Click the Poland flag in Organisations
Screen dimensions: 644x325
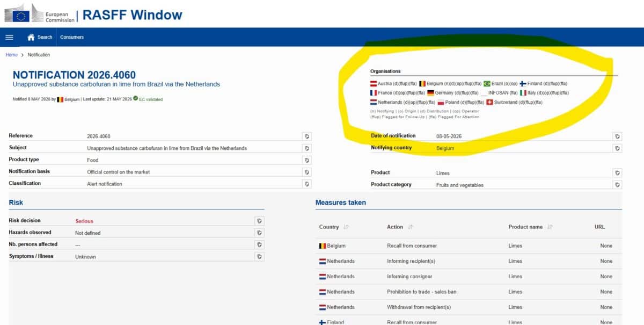coord(441,102)
